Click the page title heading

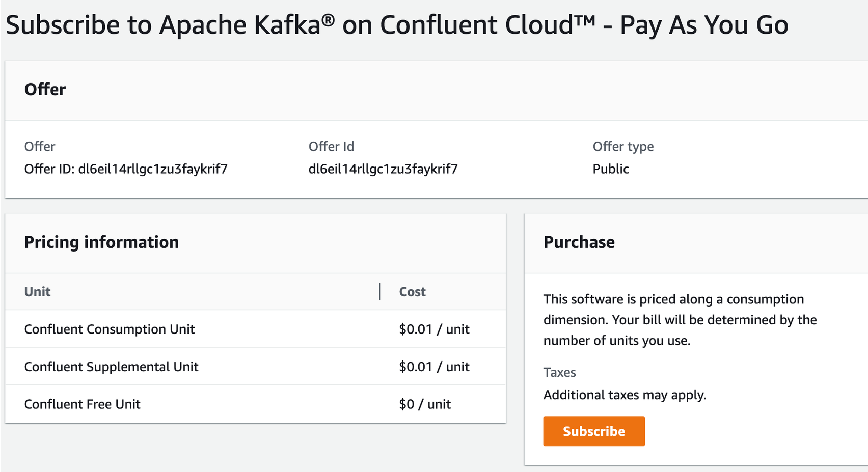pyautogui.click(x=396, y=24)
